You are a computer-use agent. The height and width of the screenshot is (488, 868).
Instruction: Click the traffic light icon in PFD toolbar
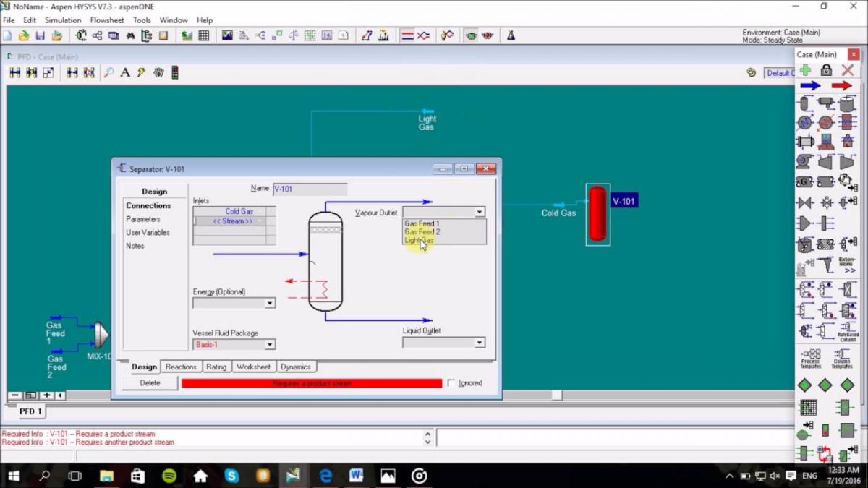(174, 72)
